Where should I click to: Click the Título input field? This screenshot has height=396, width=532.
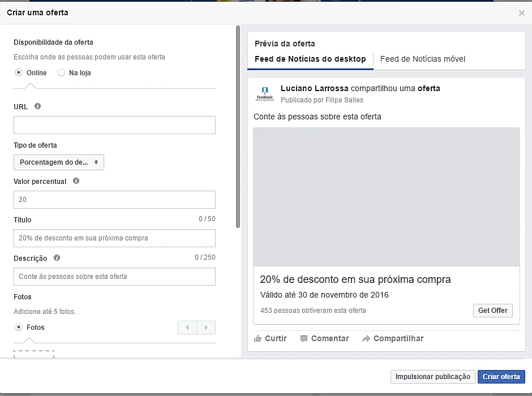tap(114, 238)
